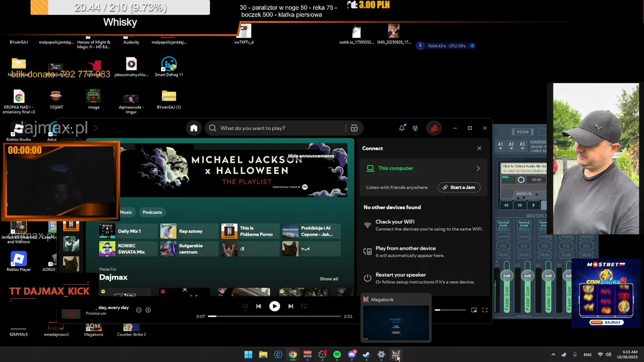Skip to previous track in Spotify
644x362 pixels.
click(x=259, y=306)
